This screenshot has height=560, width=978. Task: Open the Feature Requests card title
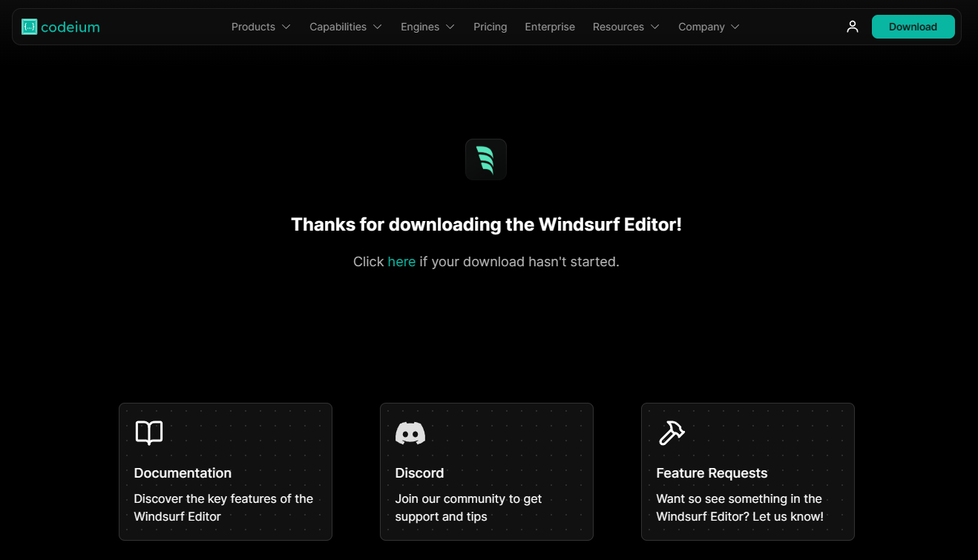pos(712,473)
